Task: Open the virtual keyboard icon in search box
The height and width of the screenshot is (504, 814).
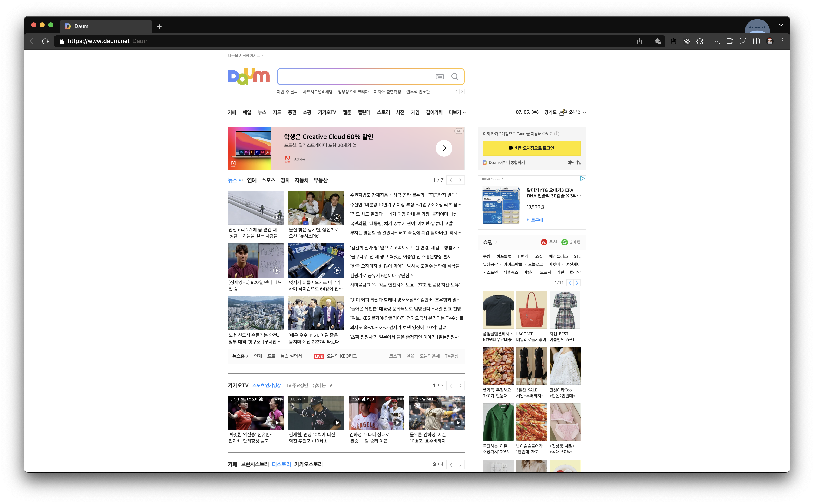Action: 439,77
